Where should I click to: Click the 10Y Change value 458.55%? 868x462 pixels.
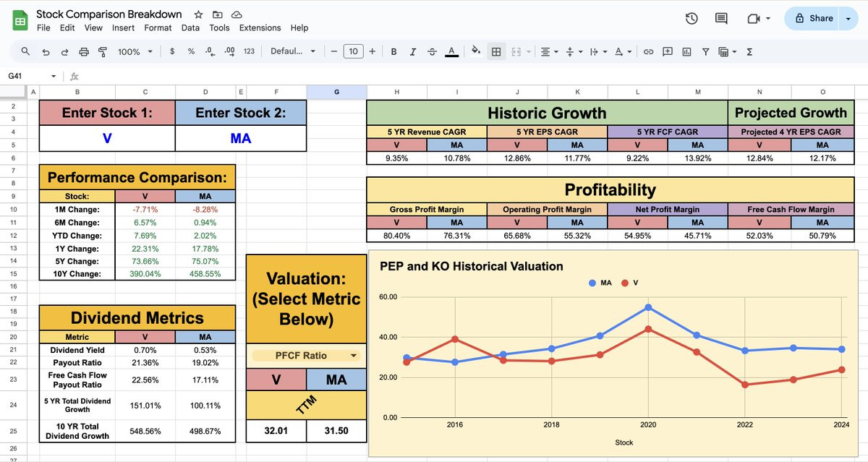[x=205, y=274]
